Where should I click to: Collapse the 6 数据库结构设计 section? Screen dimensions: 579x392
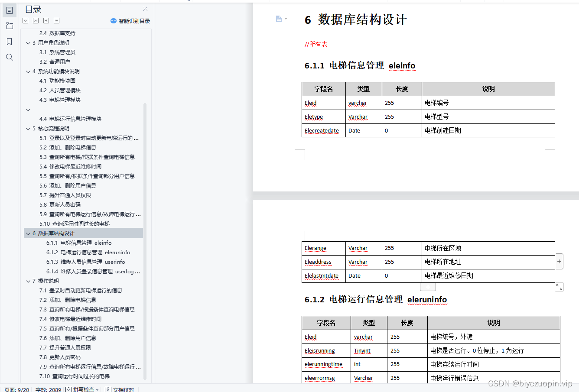coord(28,233)
